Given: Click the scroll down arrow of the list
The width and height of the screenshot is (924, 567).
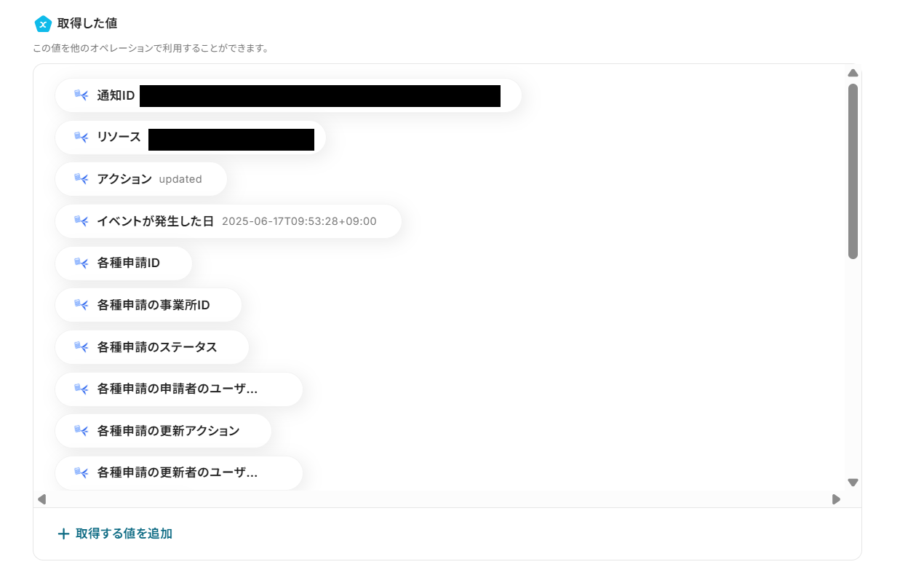Looking at the screenshot, I should pos(853,483).
